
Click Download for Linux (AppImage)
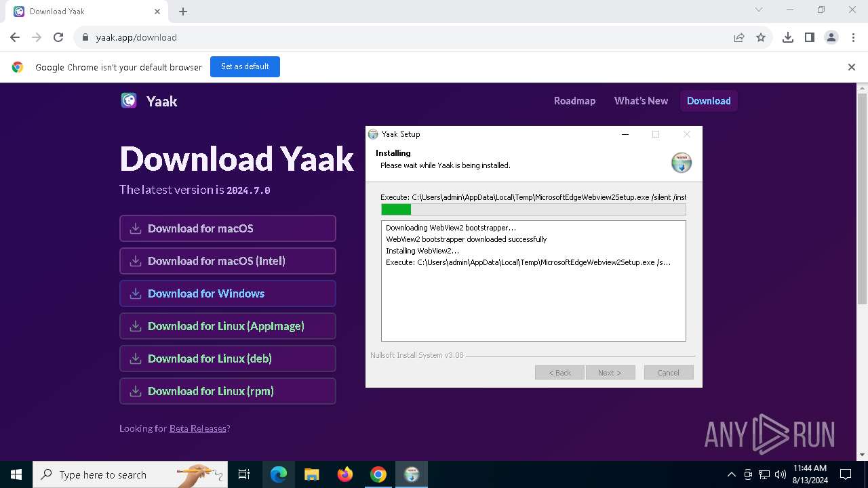point(228,326)
